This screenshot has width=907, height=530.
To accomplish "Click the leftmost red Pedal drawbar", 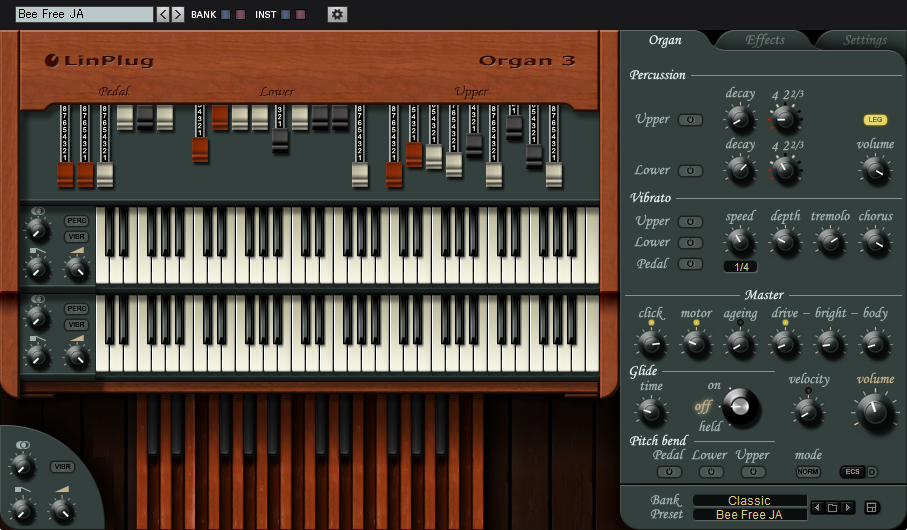I will click(x=65, y=175).
